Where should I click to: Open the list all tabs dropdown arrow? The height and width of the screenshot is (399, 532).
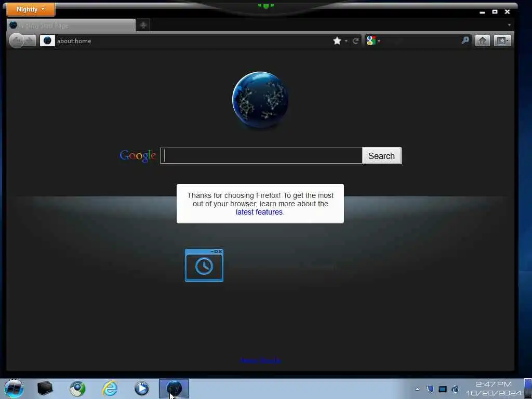(x=509, y=25)
